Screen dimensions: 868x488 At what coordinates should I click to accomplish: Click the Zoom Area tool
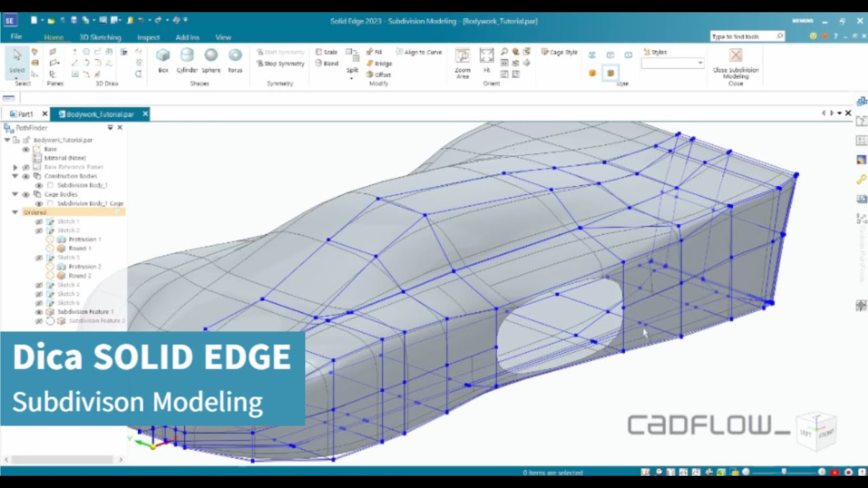(x=462, y=63)
